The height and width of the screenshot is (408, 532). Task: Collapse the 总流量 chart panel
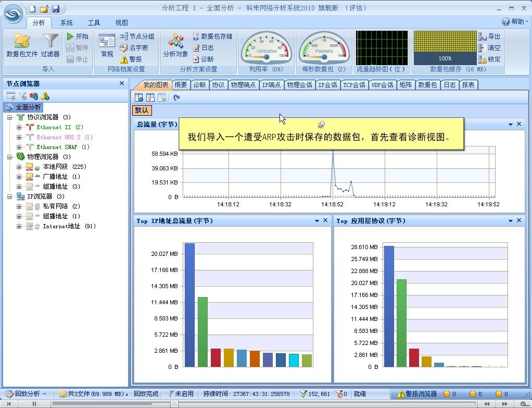click(x=510, y=124)
